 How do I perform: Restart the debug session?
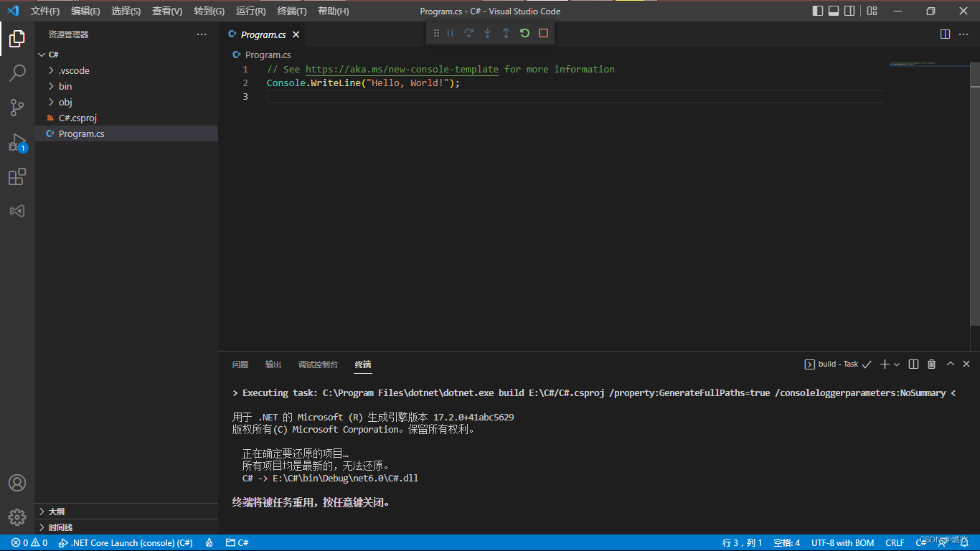coord(524,33)
